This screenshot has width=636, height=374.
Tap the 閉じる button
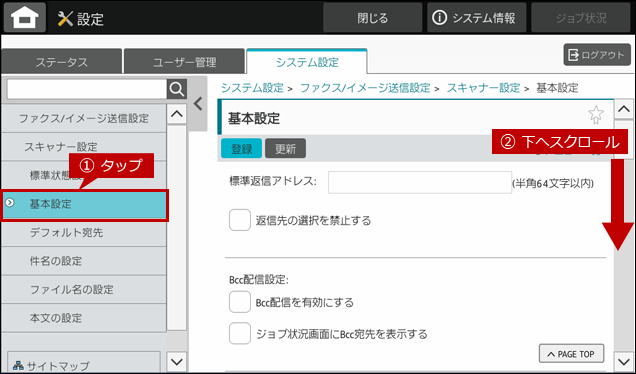(x=372, y=18)
